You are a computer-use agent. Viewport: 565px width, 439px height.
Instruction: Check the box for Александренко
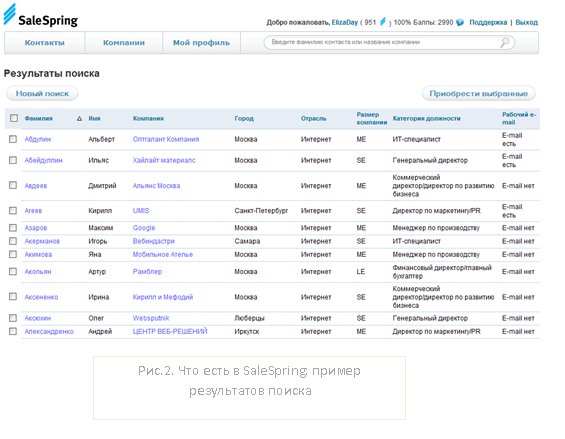[13, 331]
